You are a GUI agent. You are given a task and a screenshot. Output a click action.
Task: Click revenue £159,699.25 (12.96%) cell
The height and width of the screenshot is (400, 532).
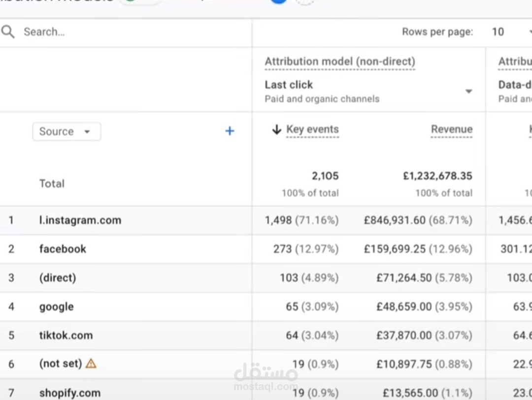coord(418,249)
